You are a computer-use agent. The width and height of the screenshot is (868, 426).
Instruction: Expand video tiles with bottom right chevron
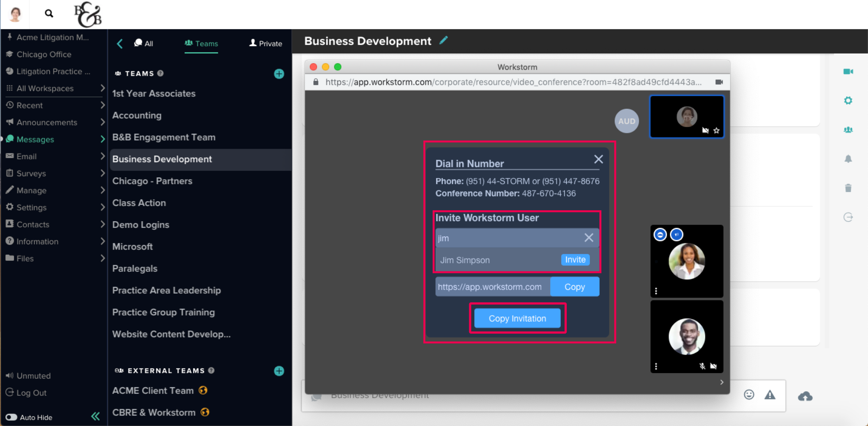click(722, 382)
